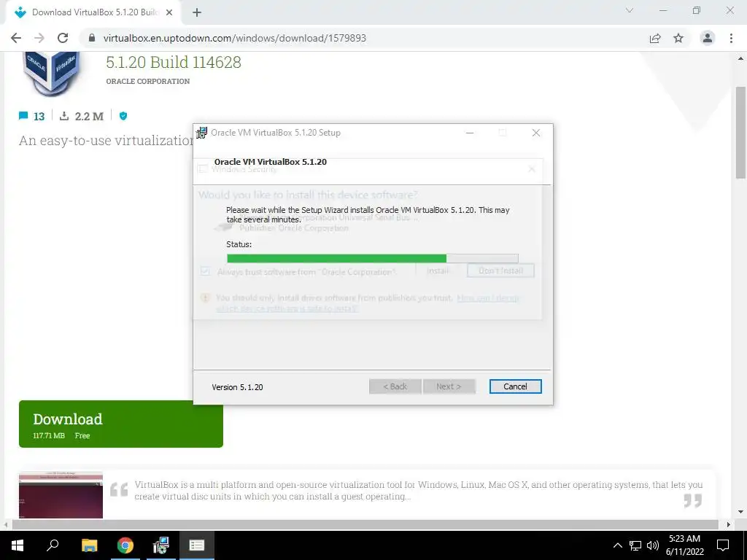
Task: Expand Chrome tab search chevron
Action: coord(630,10)
